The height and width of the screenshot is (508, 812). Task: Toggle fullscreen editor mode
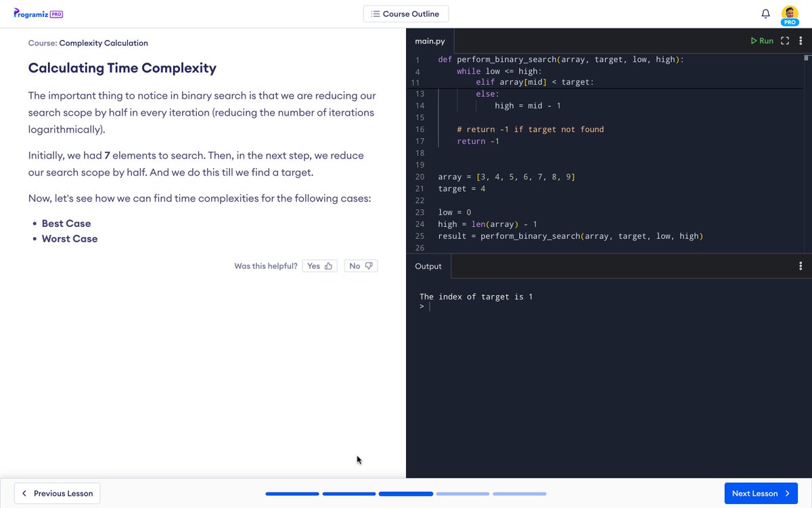tap(785, 41)
